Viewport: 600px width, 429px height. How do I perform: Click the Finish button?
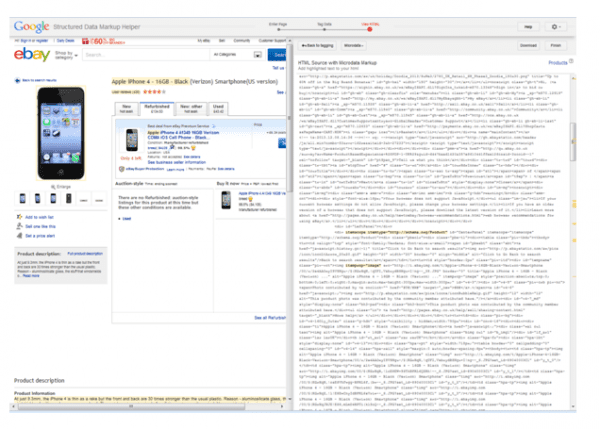556,46
